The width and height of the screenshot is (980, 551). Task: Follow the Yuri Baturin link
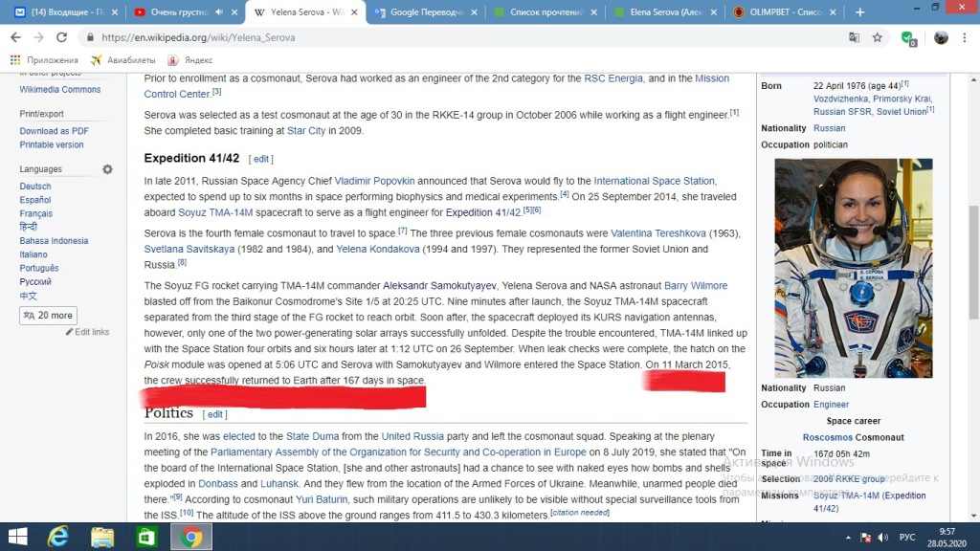(322, 499)
